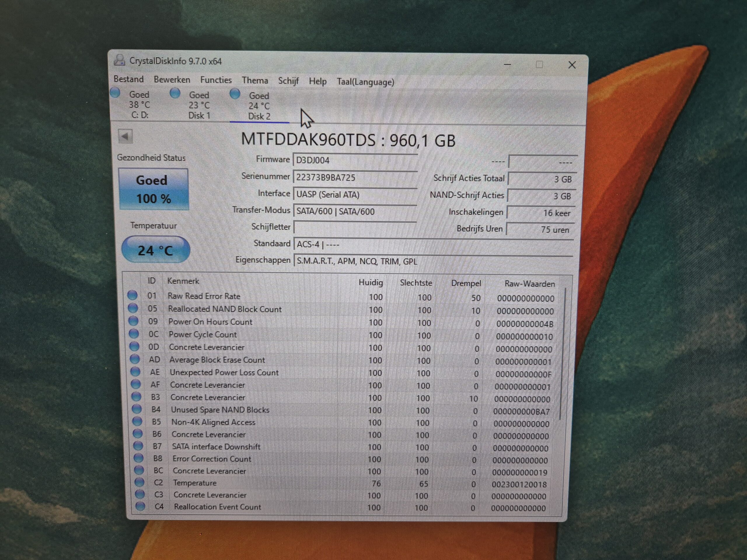Image resolution: width=747 pixels, height=560 pixels.
Task: Click the Transfer-Modus field SATA/600
Action: [355, 211]
